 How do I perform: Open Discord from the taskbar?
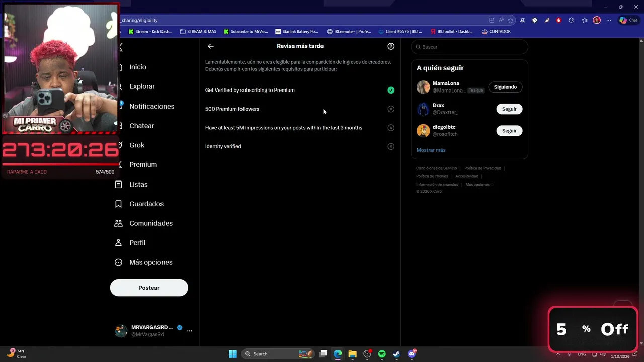pos(412,354)
